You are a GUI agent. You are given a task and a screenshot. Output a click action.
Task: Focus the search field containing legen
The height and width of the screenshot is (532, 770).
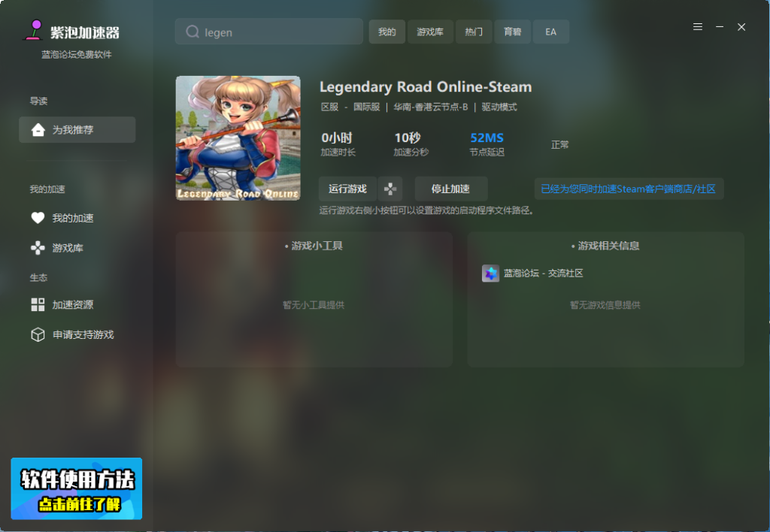pyautogui.click(x=269, y=32)
